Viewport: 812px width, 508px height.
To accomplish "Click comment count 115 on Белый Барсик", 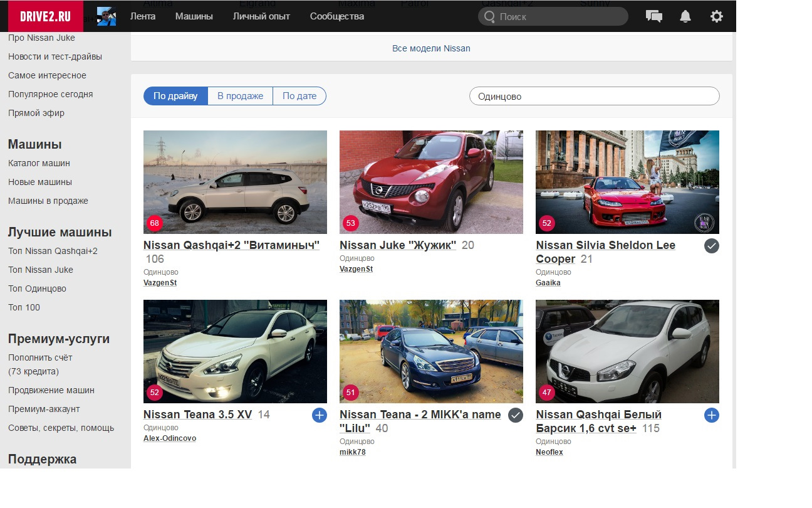I will click(651, 428).
